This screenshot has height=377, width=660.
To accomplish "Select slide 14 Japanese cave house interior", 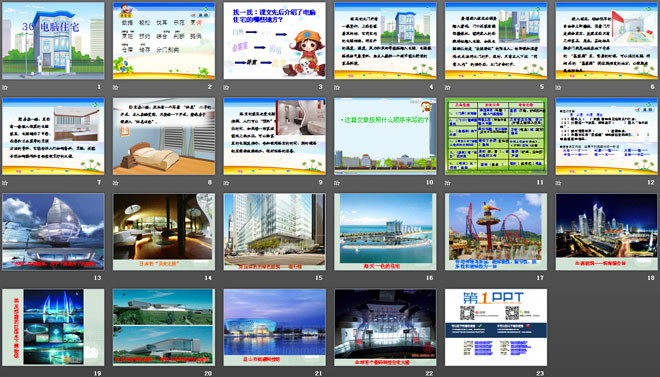I will (164, 232).
